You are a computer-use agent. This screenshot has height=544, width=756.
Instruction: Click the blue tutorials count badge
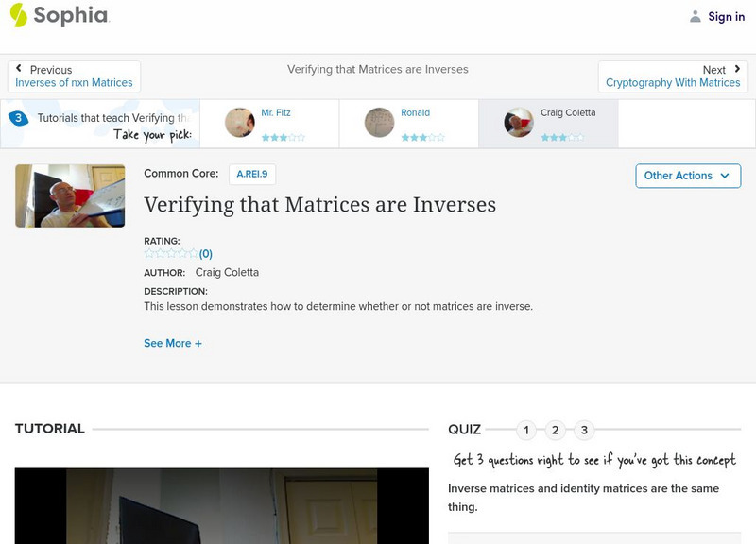click(x=18, y=118)
